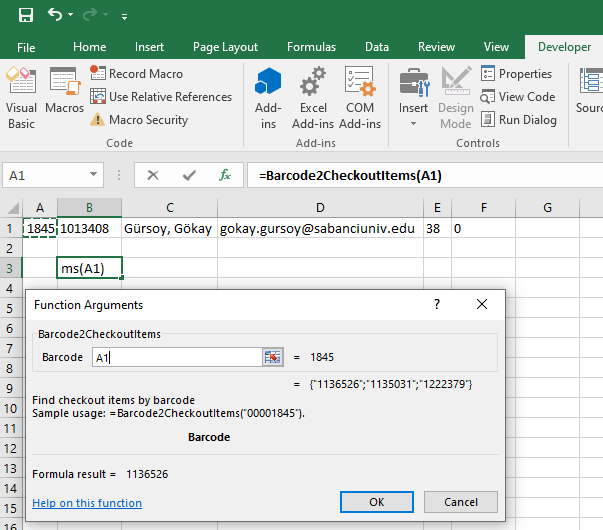Screen dimensions: 603x530
Task: Open the Page Layout tab
Action: [x=225, y=47]
